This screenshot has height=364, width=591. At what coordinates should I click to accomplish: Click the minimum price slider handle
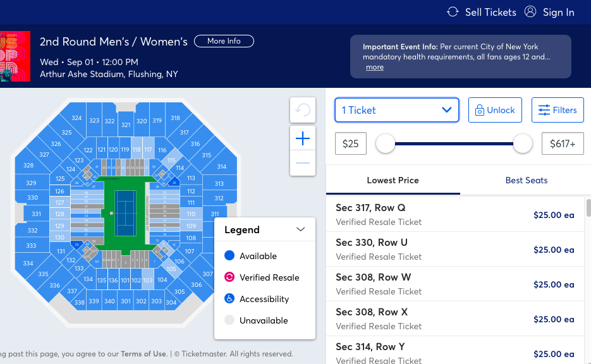(385, 144)
